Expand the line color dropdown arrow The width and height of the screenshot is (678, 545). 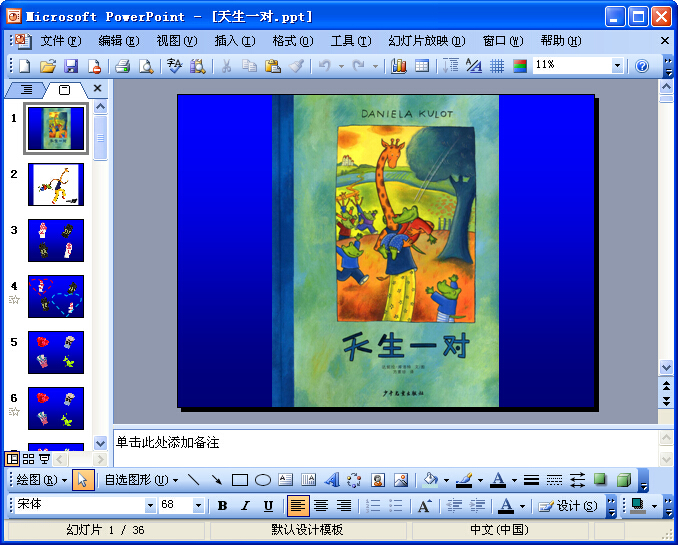pos(480,480)
